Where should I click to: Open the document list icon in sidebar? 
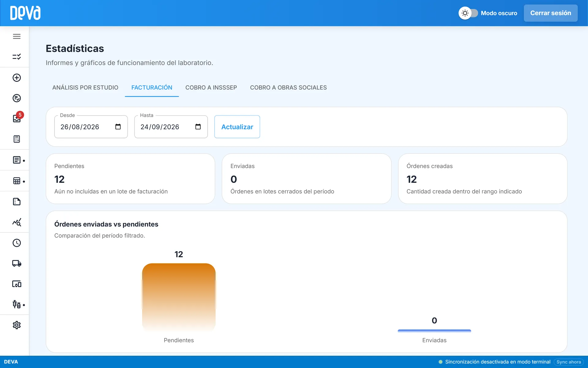pos(17,160)
